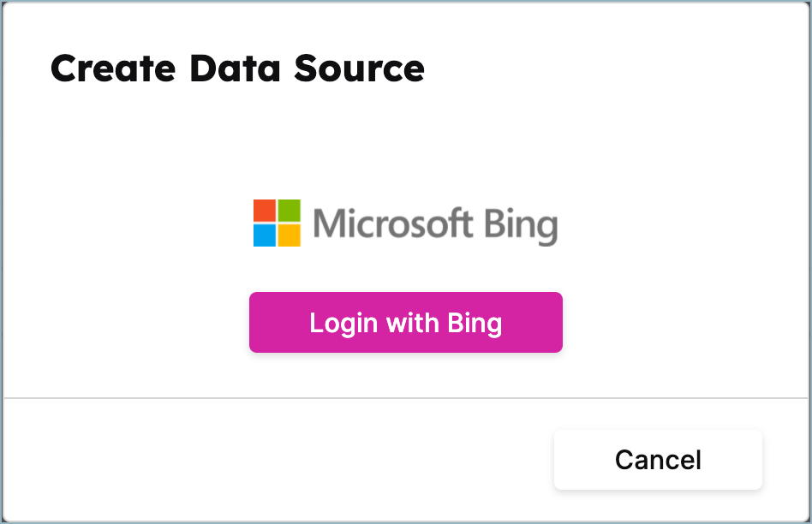Click the Login with Bing label text
812x524 pixels.
point(405,323)
